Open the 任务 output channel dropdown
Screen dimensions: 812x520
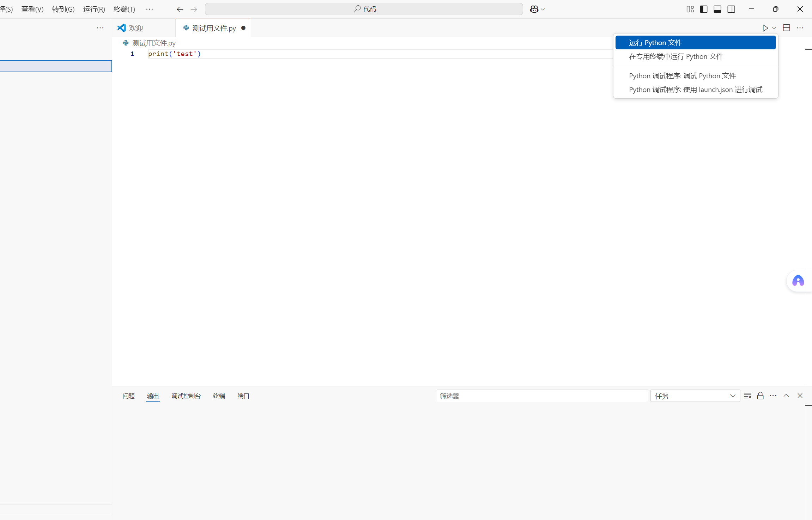pos(695,396)
